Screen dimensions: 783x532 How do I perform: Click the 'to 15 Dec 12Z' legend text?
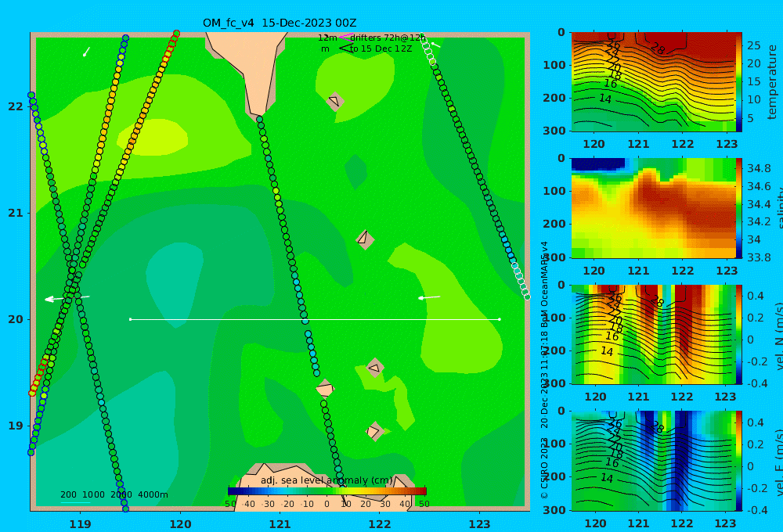pyautogui.click(x=381, y=49)
